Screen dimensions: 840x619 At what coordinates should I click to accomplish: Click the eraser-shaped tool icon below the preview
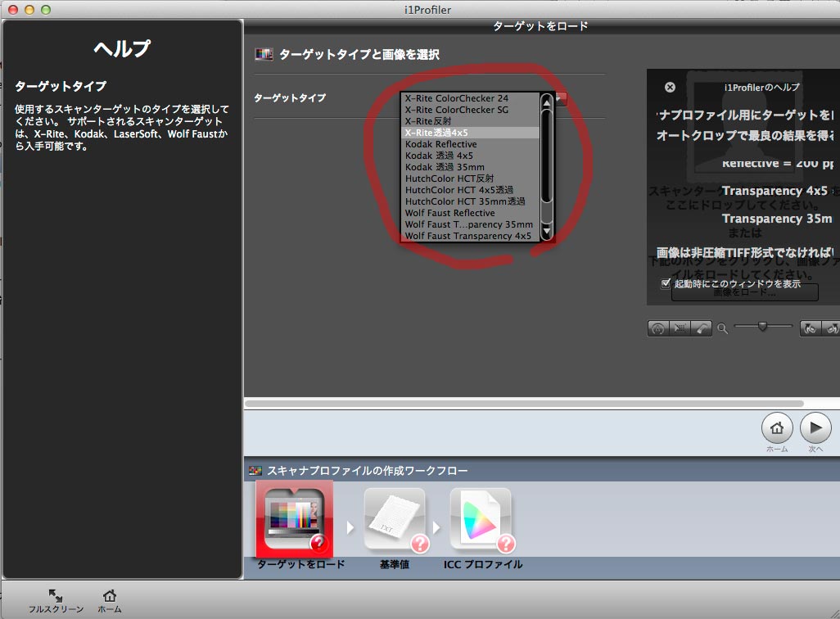(702, 328)
